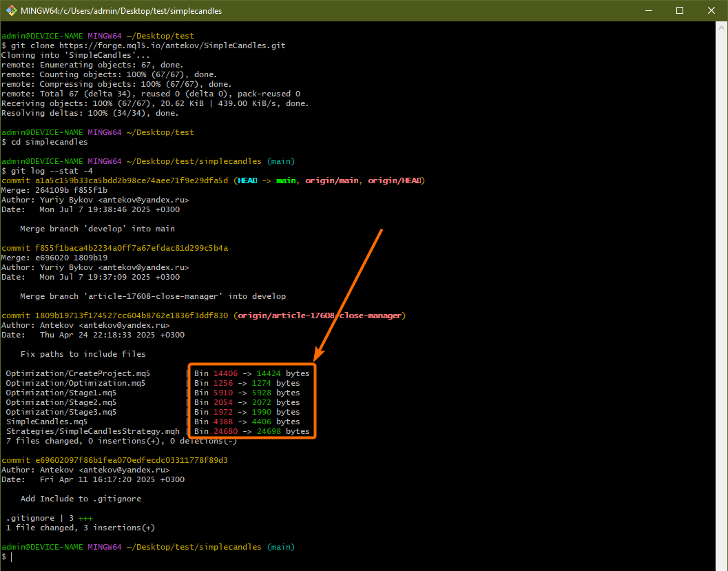Click the new size value "5928"
The width and height of the screenshot is (728, 571).
click(x=262, y=393)
